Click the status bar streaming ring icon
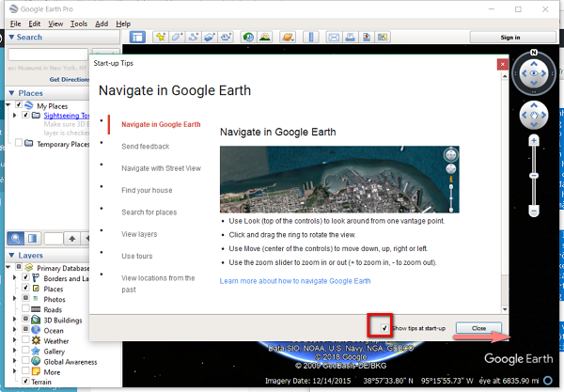This screenshot has height=392, width=564. click(548, 380)
